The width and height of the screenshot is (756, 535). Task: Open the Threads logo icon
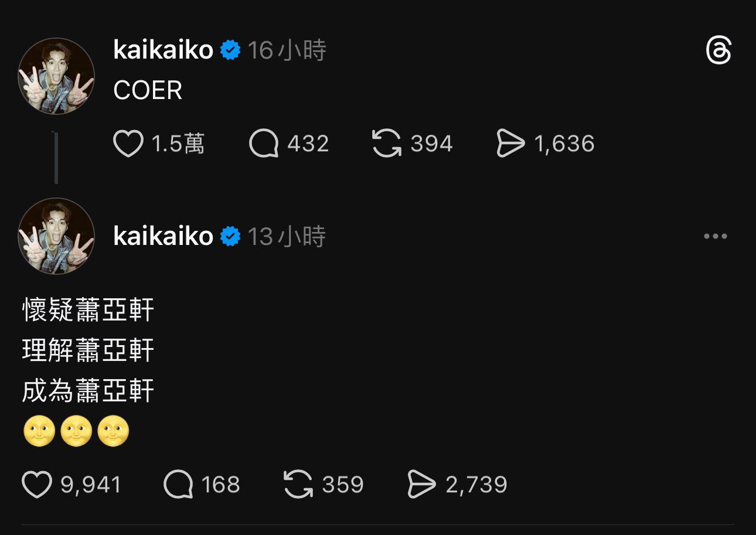pyautogui.click(x=718, y=52)
